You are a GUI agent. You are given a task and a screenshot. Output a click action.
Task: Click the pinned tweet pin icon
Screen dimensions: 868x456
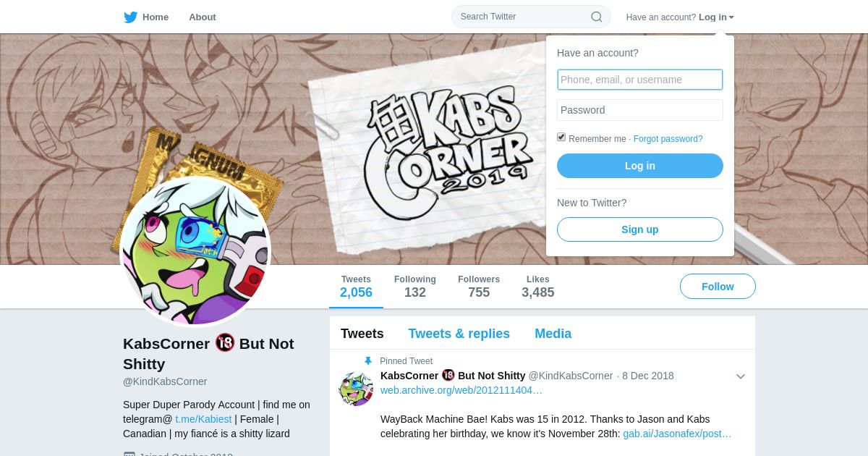(x=368, y=361)
